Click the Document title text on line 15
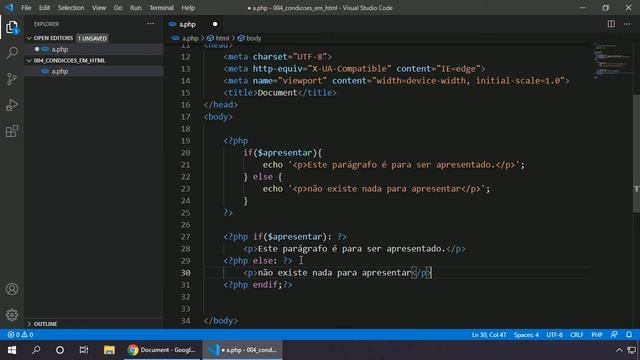Screen dimensions: 640x360 [278, 93]
